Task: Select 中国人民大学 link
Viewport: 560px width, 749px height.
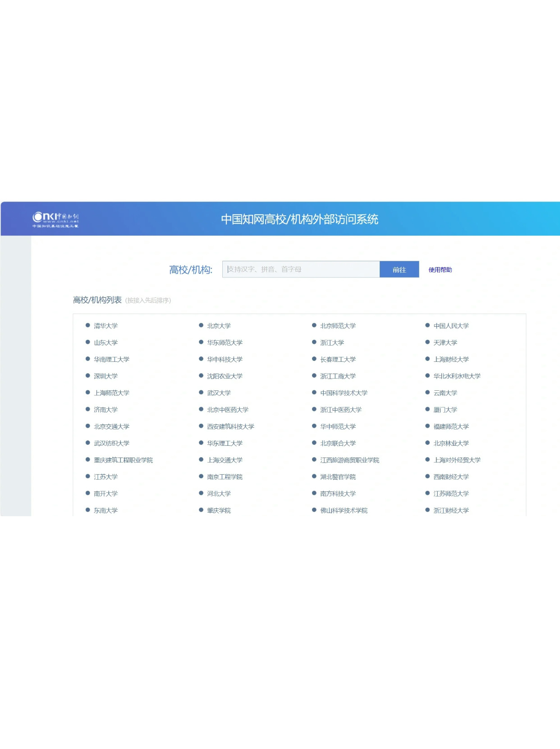Action: click(451, 326)
